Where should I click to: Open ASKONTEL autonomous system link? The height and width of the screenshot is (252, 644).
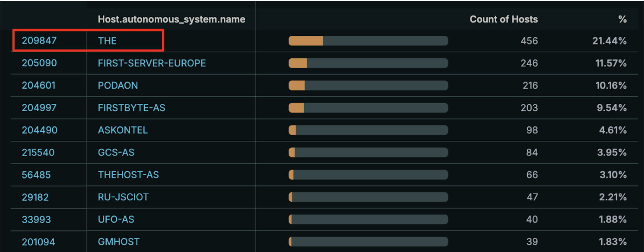(x=123, y=130)
